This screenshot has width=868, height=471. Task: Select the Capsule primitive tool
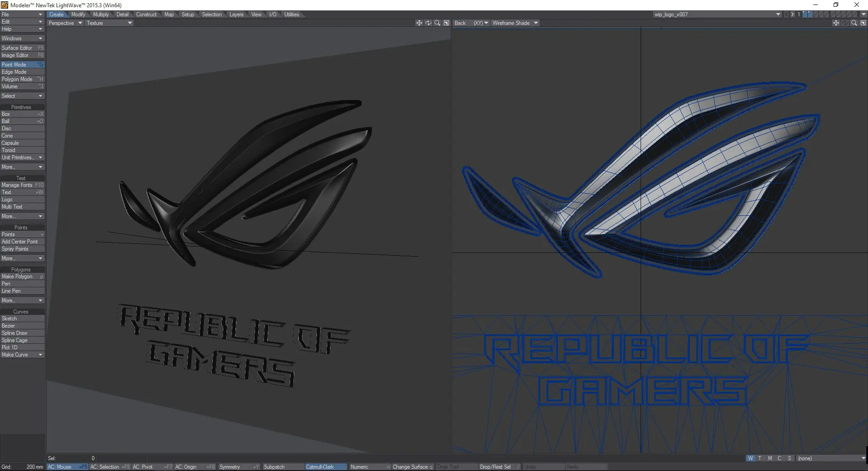click(22, 143)
